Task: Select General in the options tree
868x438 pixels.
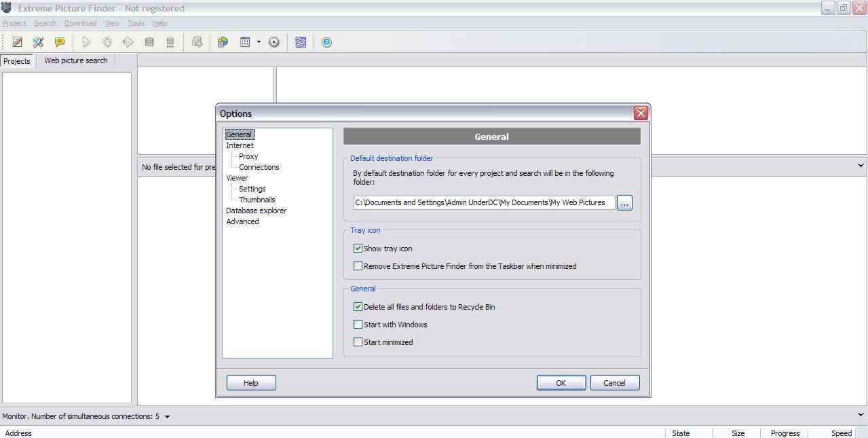Action: point(239,134)
